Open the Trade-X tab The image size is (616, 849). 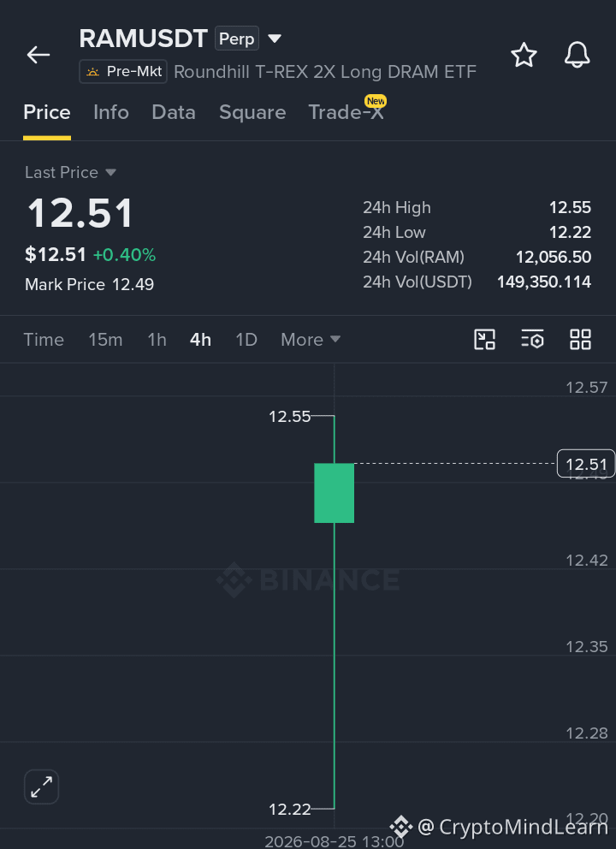[x=346, y=113]
